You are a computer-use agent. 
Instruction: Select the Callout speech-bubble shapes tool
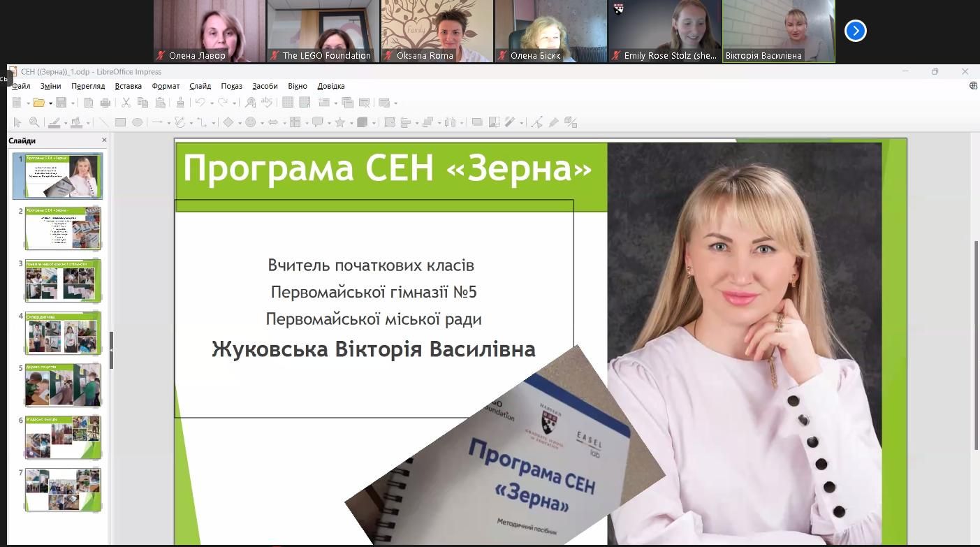click(318, 122)
